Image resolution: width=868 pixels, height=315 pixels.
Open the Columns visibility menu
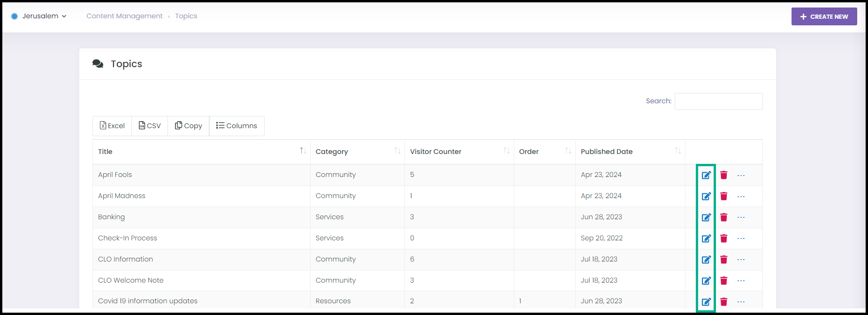pyautogui.click(x=236, y=126)
